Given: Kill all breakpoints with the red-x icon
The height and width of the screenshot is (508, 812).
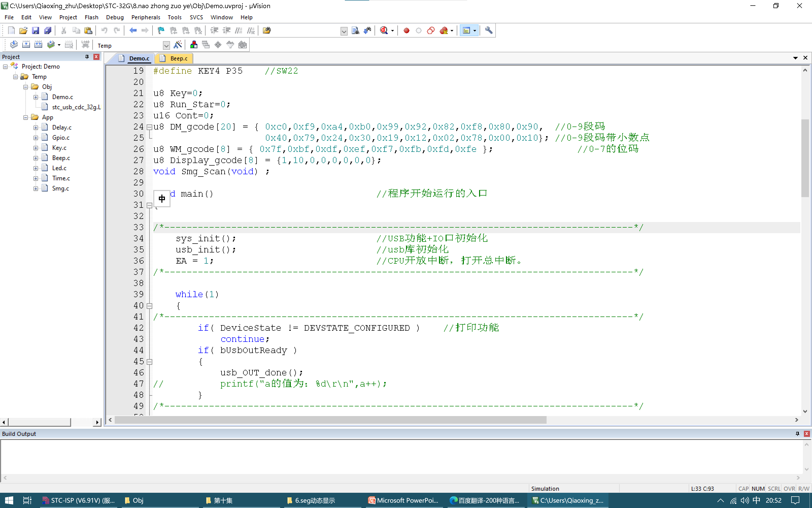Looking at the screenshot, I should click(x=444, y=30).
